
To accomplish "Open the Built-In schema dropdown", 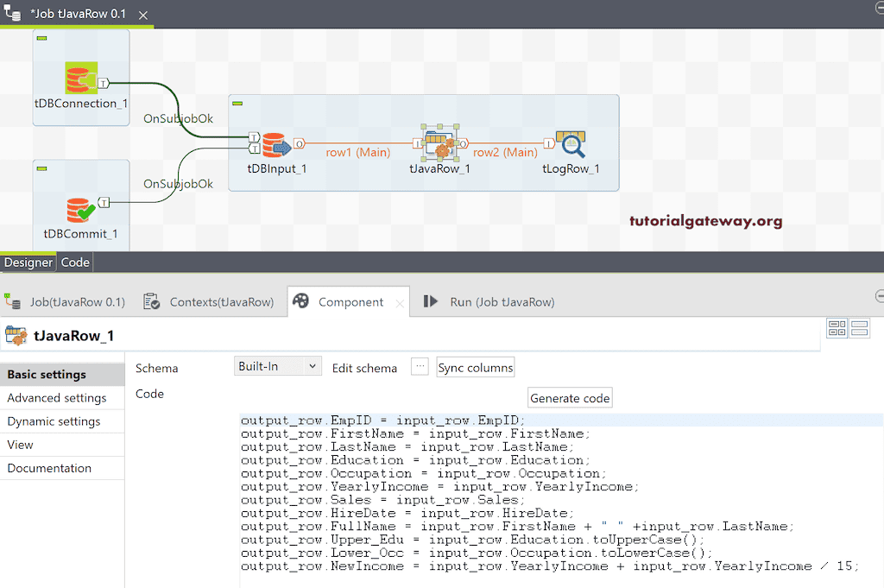I will pyautogui.click(x=277, y=366).
